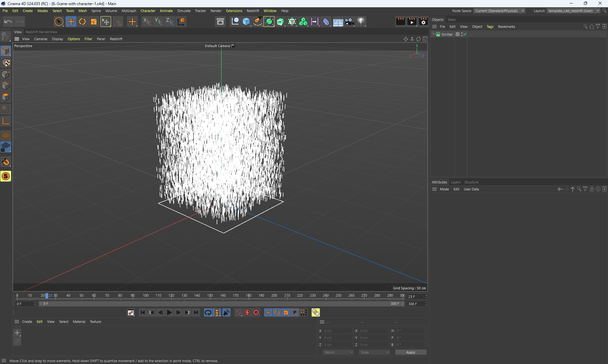
Task: Expand the World coordinate system dropdown
Action: 338,352
